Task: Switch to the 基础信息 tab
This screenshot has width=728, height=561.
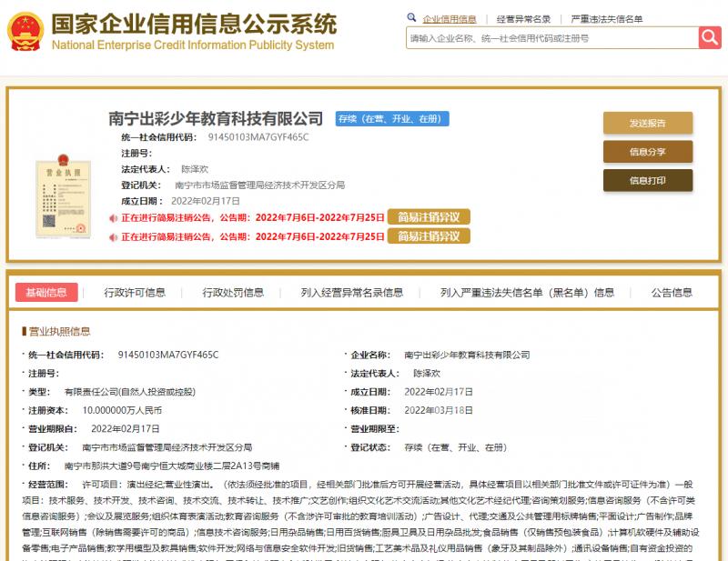Action: [x=46, y=293]
